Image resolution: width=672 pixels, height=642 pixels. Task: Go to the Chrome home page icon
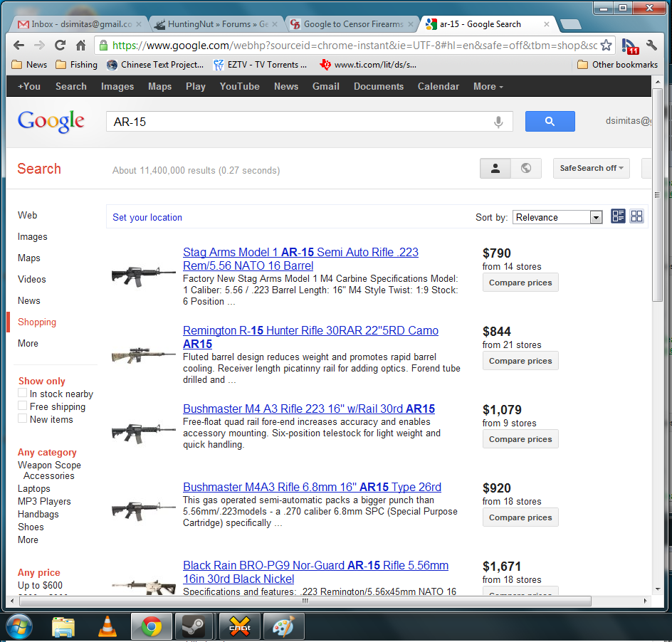point(81,45)
